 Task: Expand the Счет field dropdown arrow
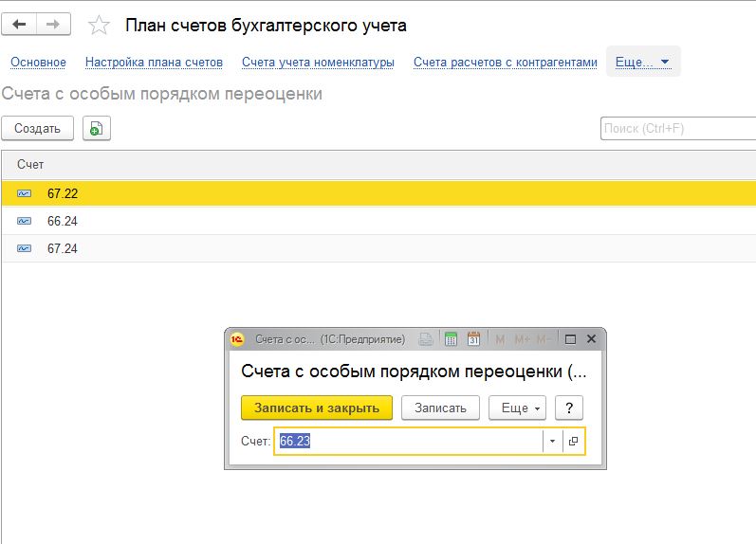click(x=552, y=442)
